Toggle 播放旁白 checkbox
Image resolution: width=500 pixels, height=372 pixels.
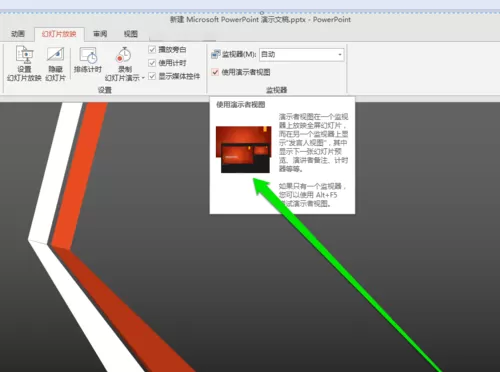pyautogui.click(x=152, y=50)
